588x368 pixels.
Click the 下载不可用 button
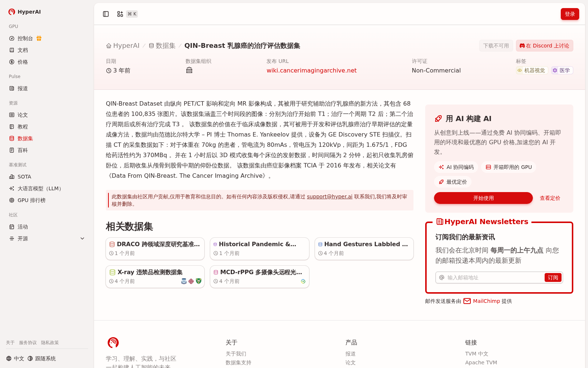[x=496, y=46]
